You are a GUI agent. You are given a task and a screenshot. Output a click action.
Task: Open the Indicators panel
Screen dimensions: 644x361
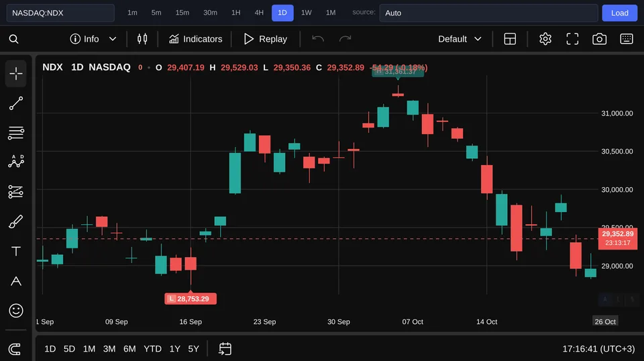click(x=195, y=39)
